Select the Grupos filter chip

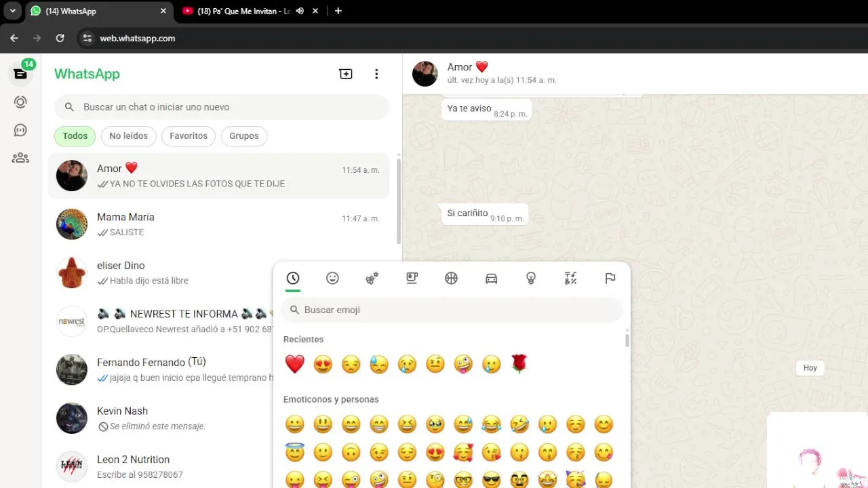tap(244, 136)
